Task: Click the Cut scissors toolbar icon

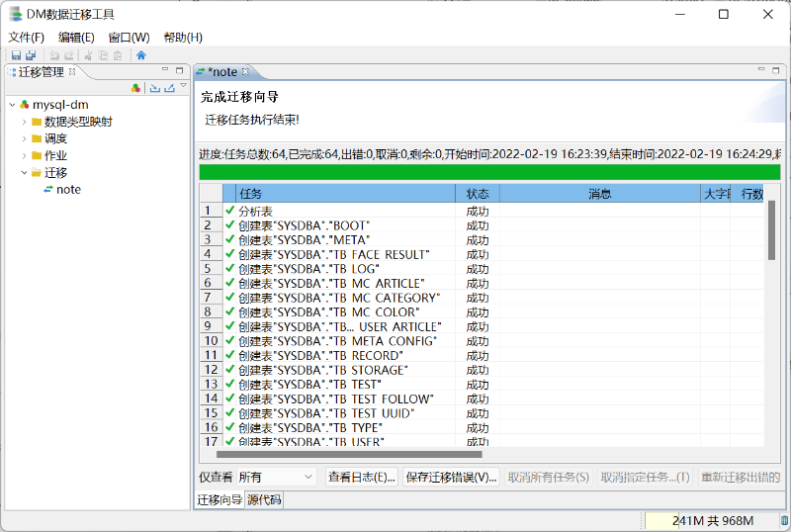Action: coord(88,55)
